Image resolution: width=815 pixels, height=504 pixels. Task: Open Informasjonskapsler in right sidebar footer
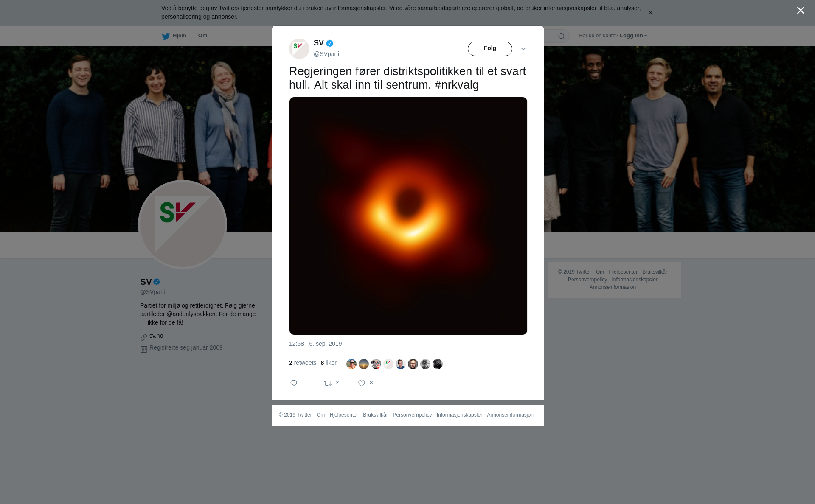click(x=635, y=280)
